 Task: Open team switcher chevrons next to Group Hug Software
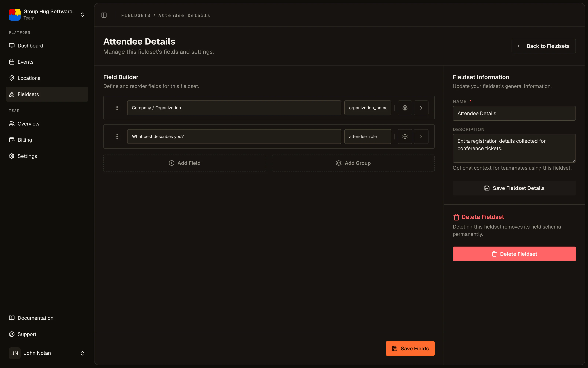click(x=82, y=15)
